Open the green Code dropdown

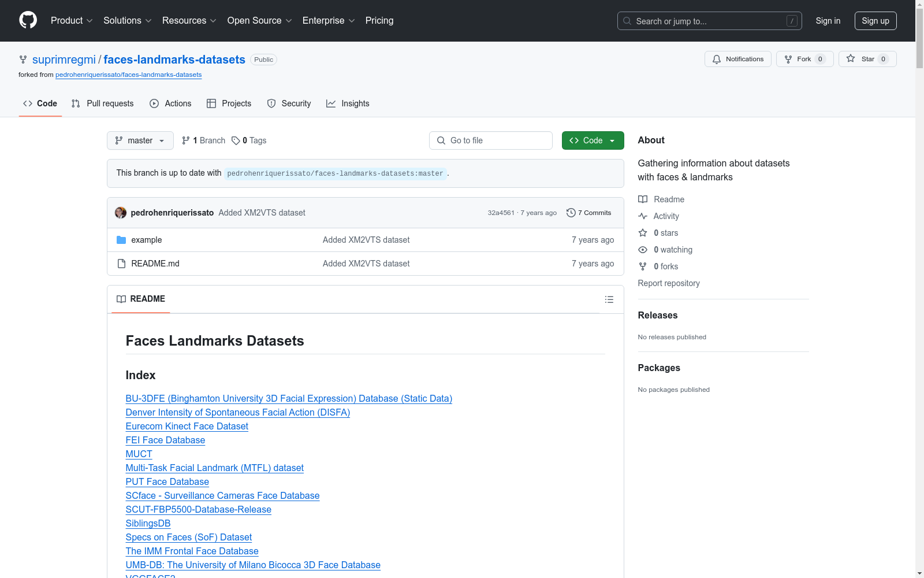(593, 140)
